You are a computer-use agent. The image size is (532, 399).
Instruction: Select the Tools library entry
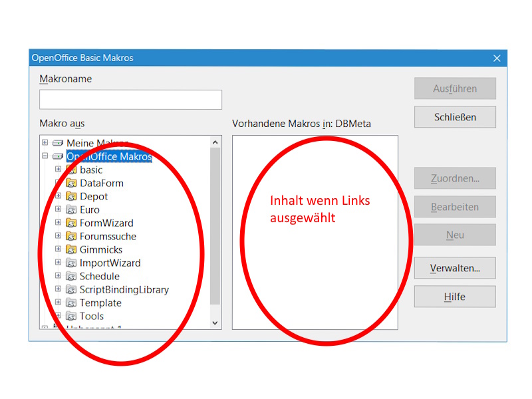(92, 316)
